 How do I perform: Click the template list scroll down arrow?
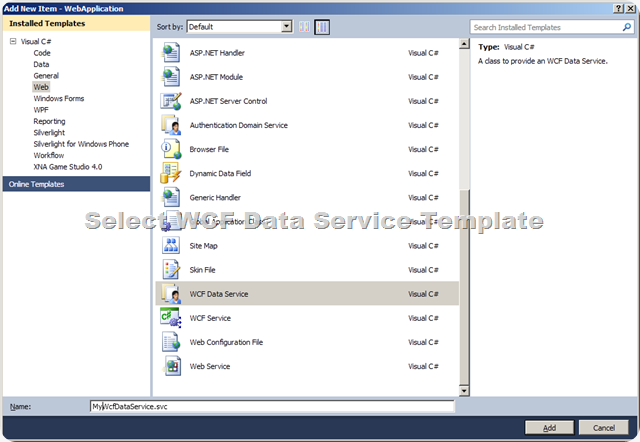pyautogui.click(x=464, y=391)
